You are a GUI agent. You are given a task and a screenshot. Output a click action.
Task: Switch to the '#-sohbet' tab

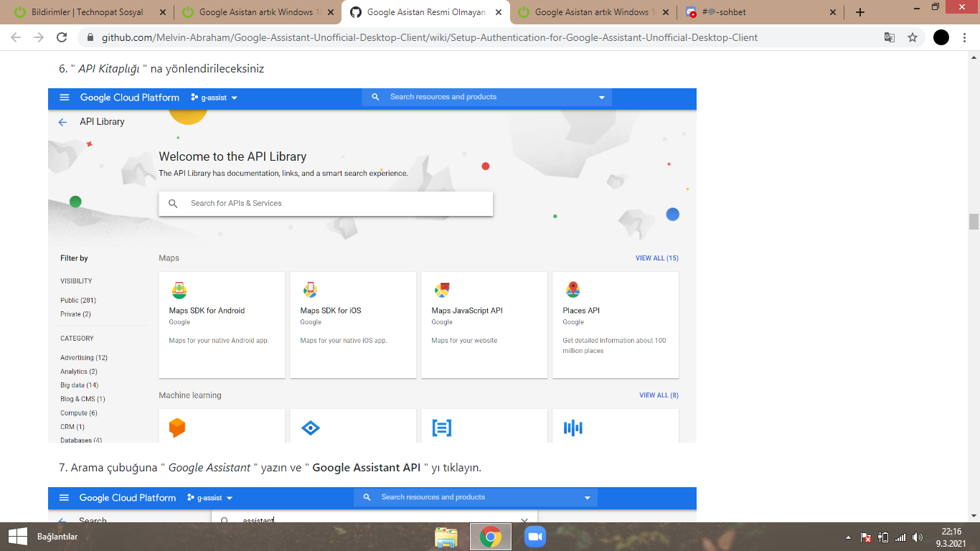pyautogui.click(x=760, y=12)
